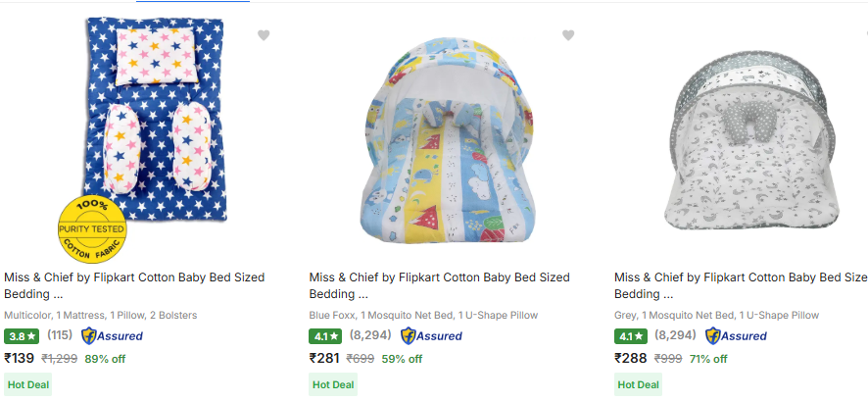The width and height of the screenshot is (868, 402).
Task: Click 4.1 rating badge on Blue Foxx bed
Action: 325,336
